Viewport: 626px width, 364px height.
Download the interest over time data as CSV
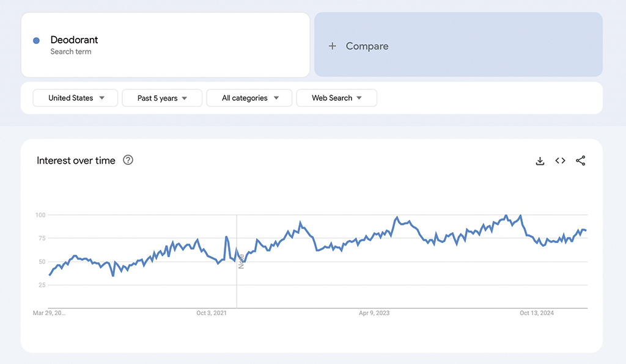point(540,161)
